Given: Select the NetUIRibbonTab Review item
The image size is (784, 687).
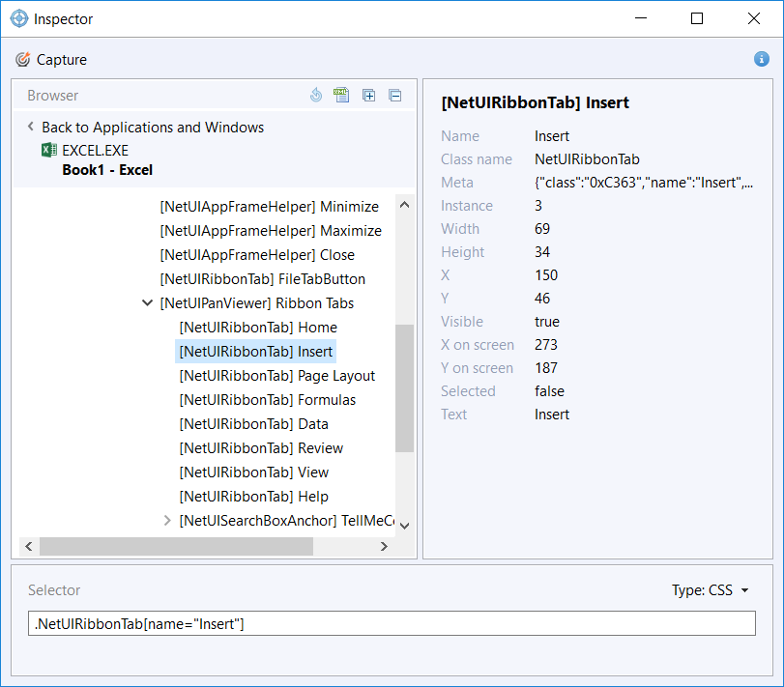Looking at the screenshot, I should pos(261,448).
